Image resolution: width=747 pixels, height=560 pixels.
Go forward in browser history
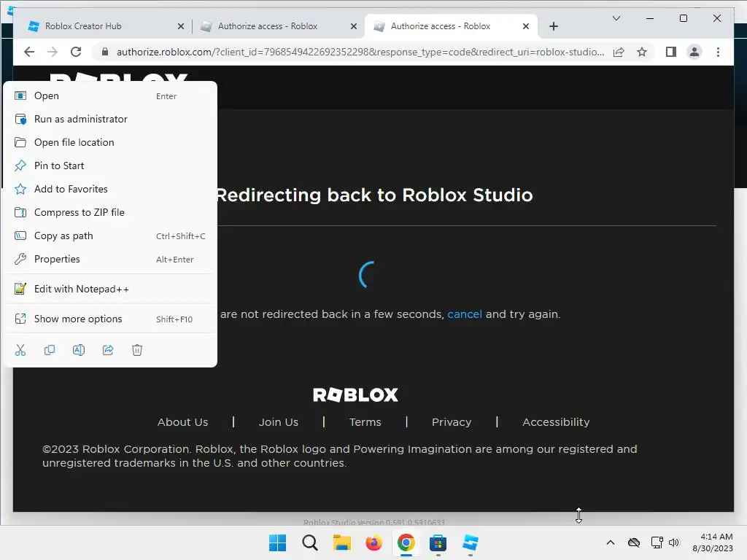click(53, 52)
